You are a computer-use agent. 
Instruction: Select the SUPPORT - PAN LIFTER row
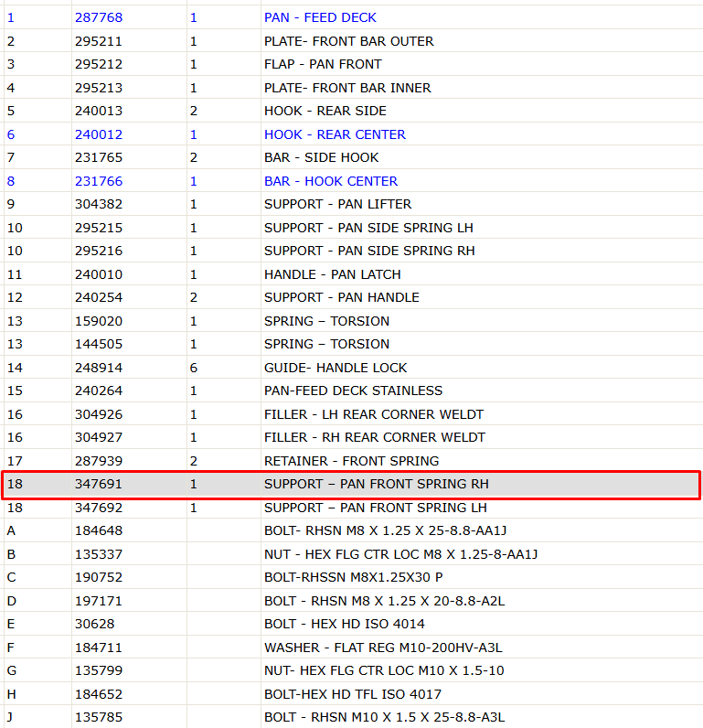pos(351,204)
